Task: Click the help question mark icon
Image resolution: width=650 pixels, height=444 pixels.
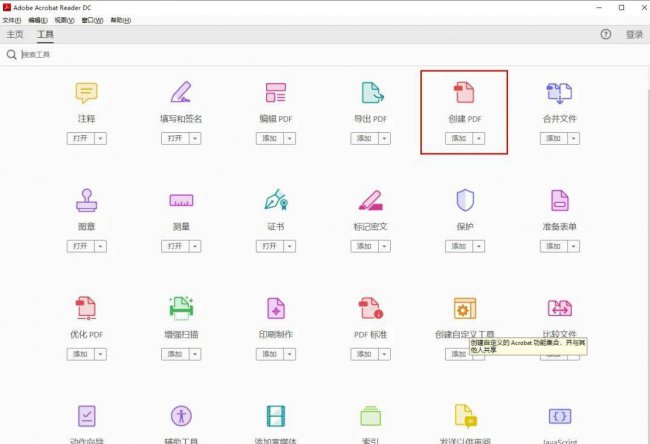Action: [x=606, y=34]
